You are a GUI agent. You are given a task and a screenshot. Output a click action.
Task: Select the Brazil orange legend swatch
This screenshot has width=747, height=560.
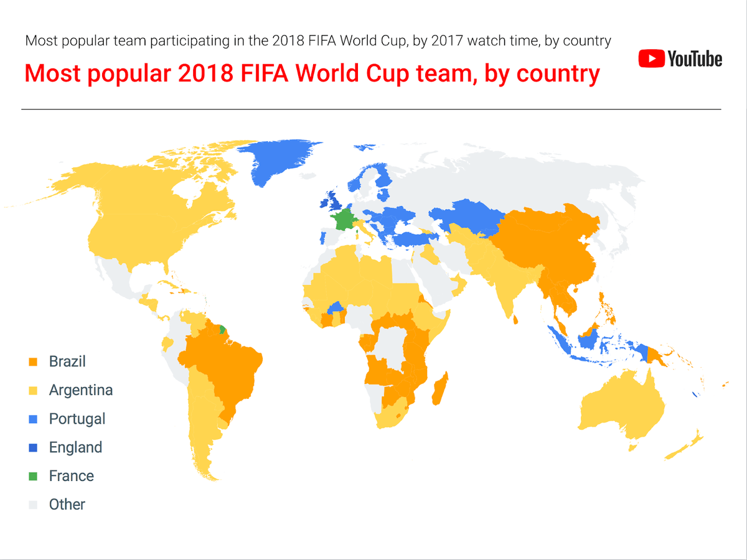(34, 362)
